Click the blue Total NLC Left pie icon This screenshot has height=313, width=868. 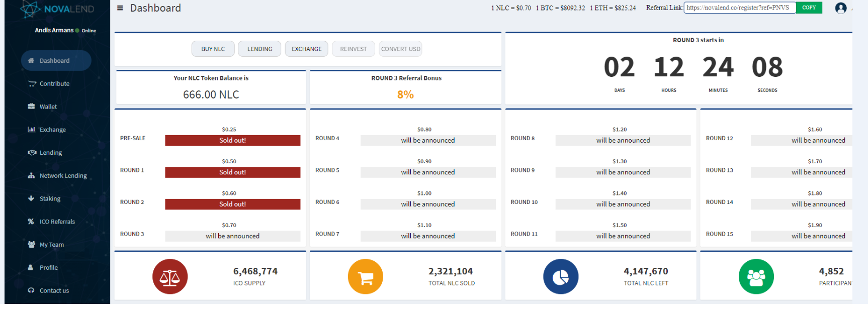point(561,276)
